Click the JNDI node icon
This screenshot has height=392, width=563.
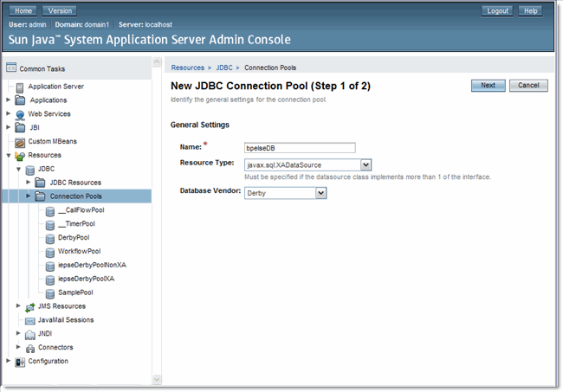(x=30, y=335)
